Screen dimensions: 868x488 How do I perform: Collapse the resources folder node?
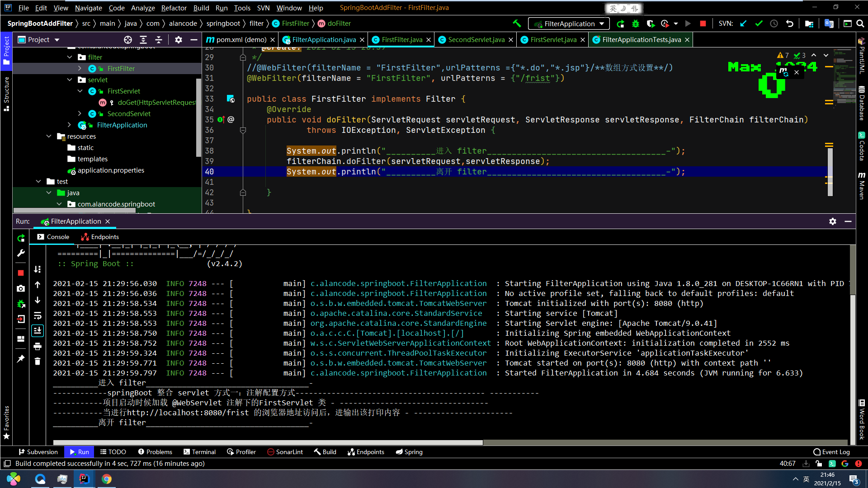pyautogui.click(x=49, y=136)
